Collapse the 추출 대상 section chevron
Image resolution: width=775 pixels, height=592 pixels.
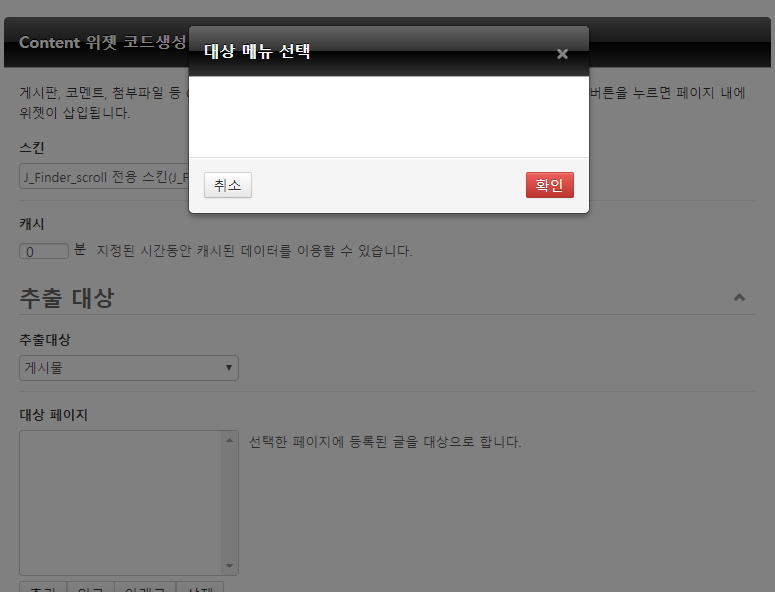click(x=739, y=297)
